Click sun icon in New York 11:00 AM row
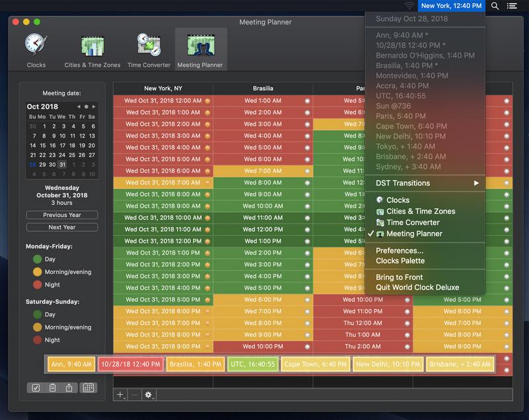The image size is (529, 420). (x=208, y=230)
